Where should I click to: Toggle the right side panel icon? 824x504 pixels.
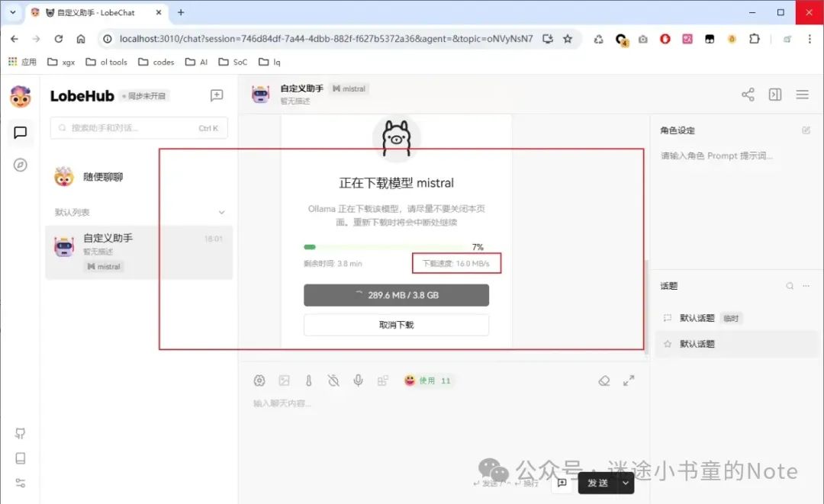pos(775,95)
